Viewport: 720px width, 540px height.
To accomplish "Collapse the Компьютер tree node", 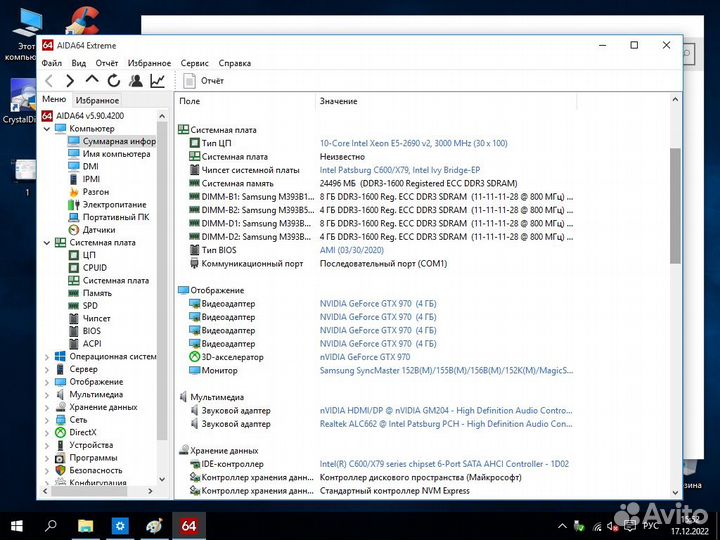I will coord(46,129).
